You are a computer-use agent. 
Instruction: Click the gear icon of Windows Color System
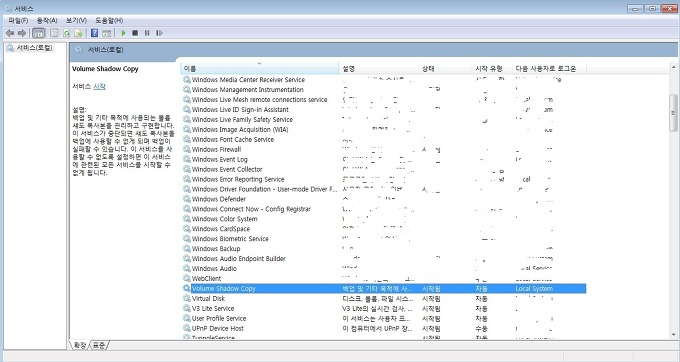click(186, 219)
